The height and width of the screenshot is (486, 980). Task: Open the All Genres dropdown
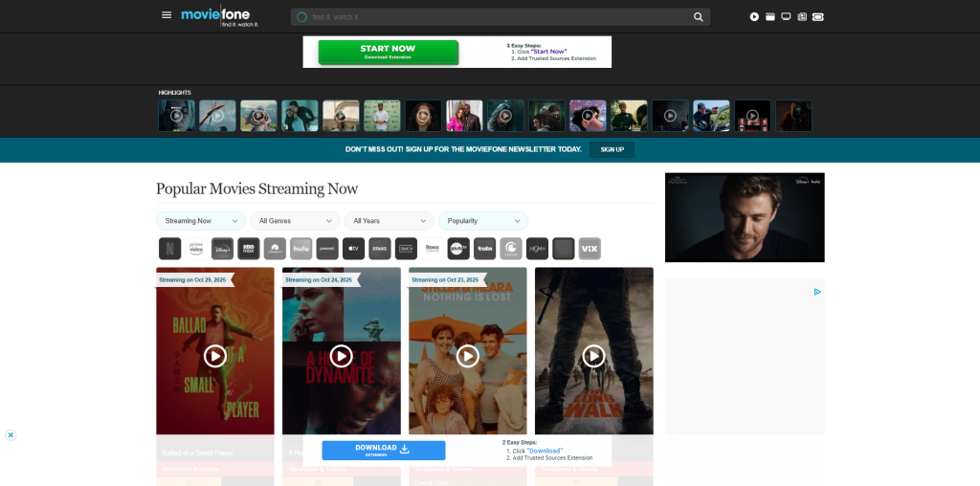295,221
